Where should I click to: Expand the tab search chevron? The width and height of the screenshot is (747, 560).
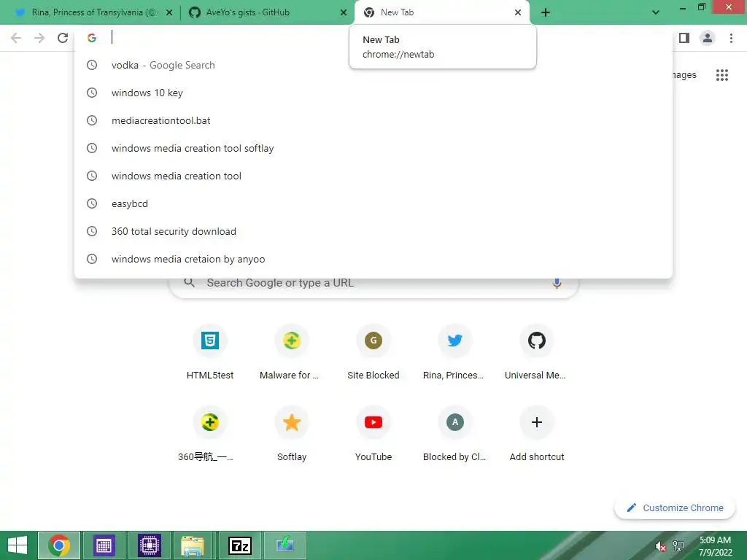click(656, 12)
